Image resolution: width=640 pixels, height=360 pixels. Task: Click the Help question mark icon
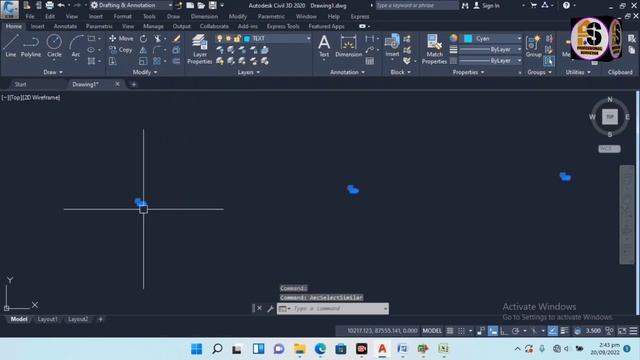(566, 5)
